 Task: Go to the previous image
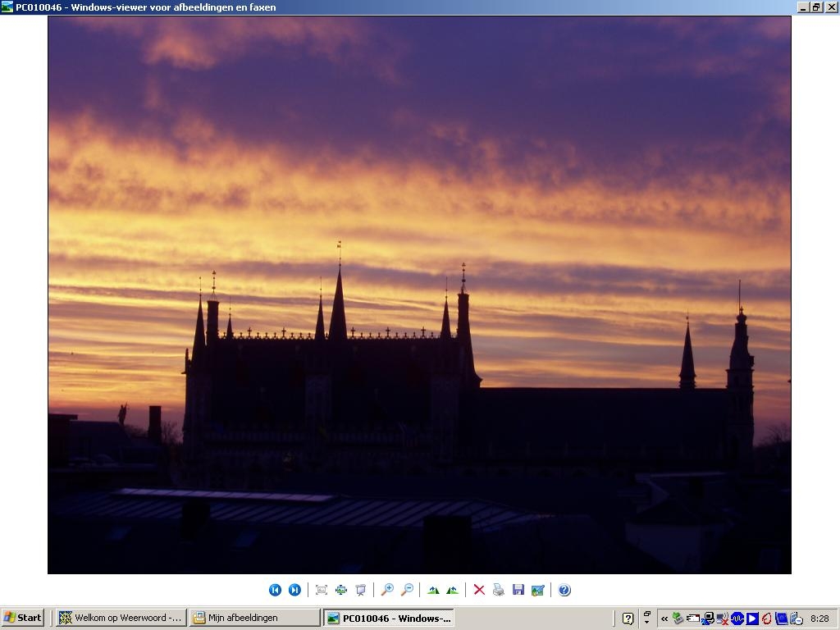(275, 590)
